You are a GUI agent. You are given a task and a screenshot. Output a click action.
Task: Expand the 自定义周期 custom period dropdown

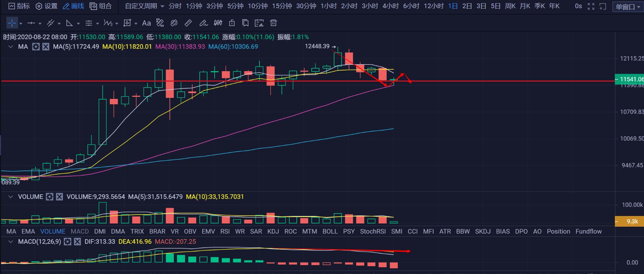point(145,6)
